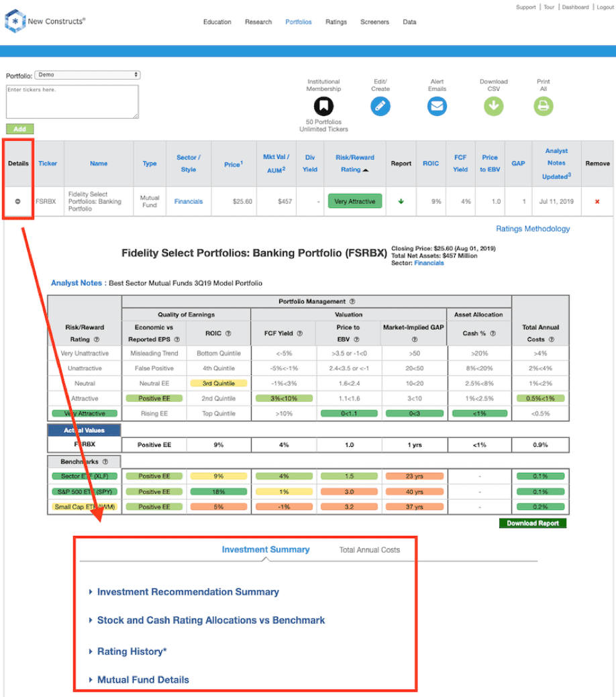Click help icon beside Cash %
616x697 pixels.
493,333
